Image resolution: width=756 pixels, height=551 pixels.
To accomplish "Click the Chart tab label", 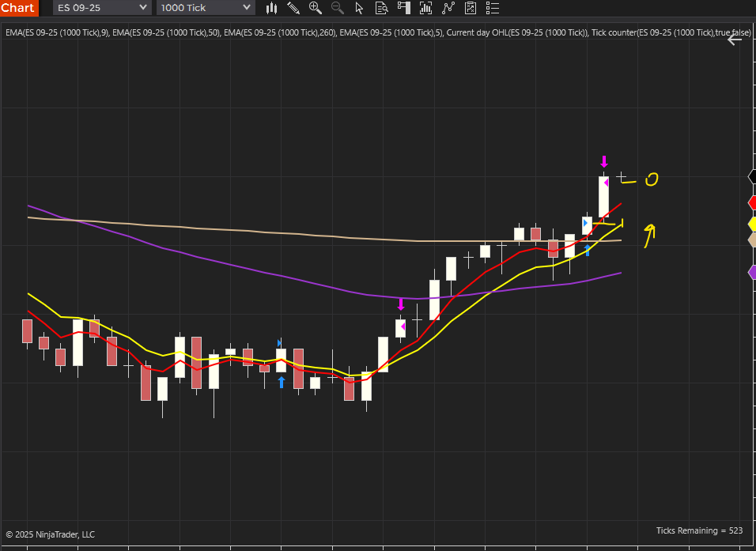I will click(18, 8).
